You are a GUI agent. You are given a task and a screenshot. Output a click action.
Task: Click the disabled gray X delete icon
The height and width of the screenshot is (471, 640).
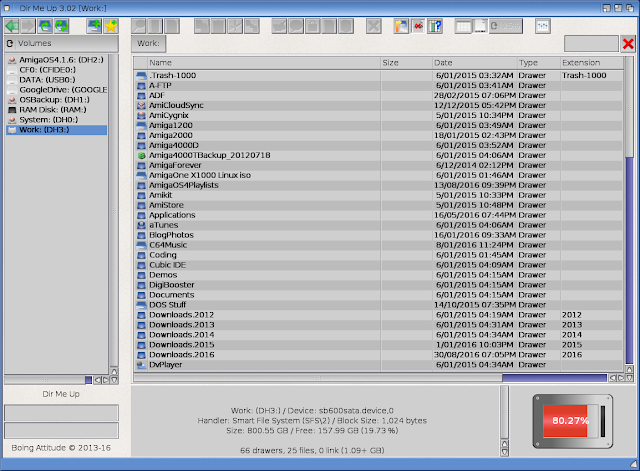(x=373, y=26)
